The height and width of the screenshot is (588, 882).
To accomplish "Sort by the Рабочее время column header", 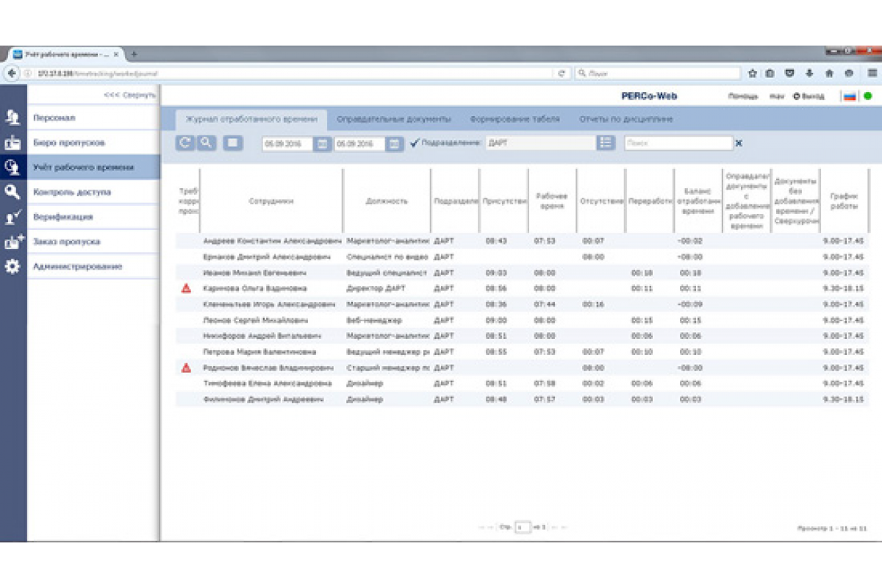I will click(552, 201).
